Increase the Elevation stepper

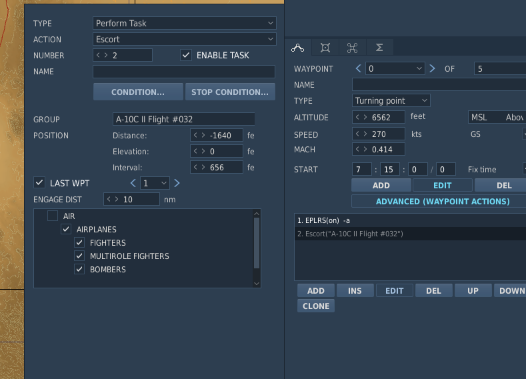[203, 151]
